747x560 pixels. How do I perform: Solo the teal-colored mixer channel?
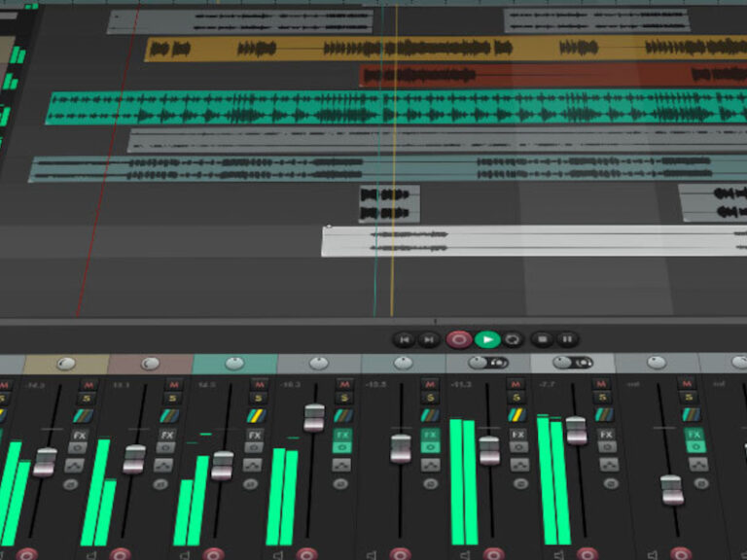[x=258, y=399]
